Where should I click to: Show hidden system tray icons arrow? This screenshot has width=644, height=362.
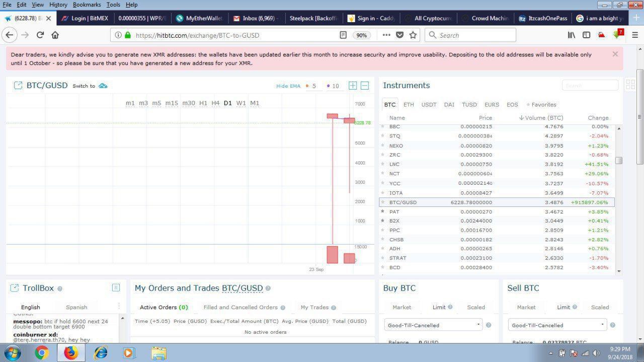pyautogui.click(x=550, y=353)
